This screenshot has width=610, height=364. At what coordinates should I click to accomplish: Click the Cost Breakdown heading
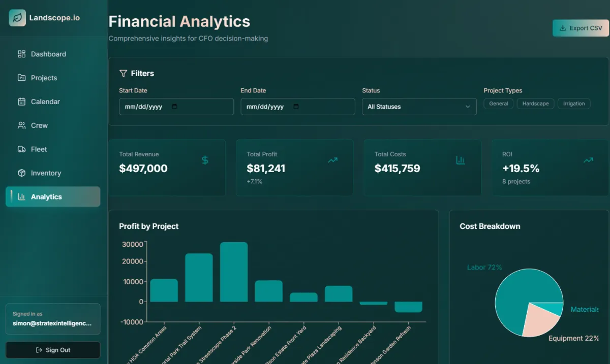coord(490,226)
